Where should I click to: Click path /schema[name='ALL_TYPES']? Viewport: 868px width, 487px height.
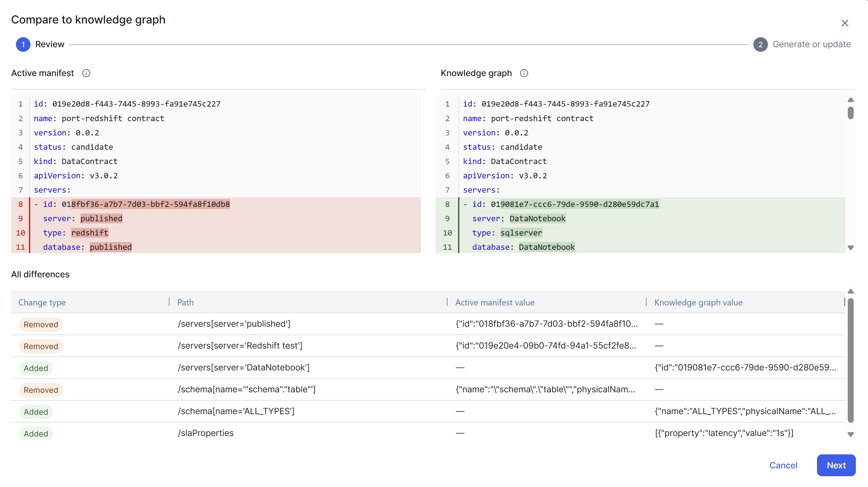[236, 411]
